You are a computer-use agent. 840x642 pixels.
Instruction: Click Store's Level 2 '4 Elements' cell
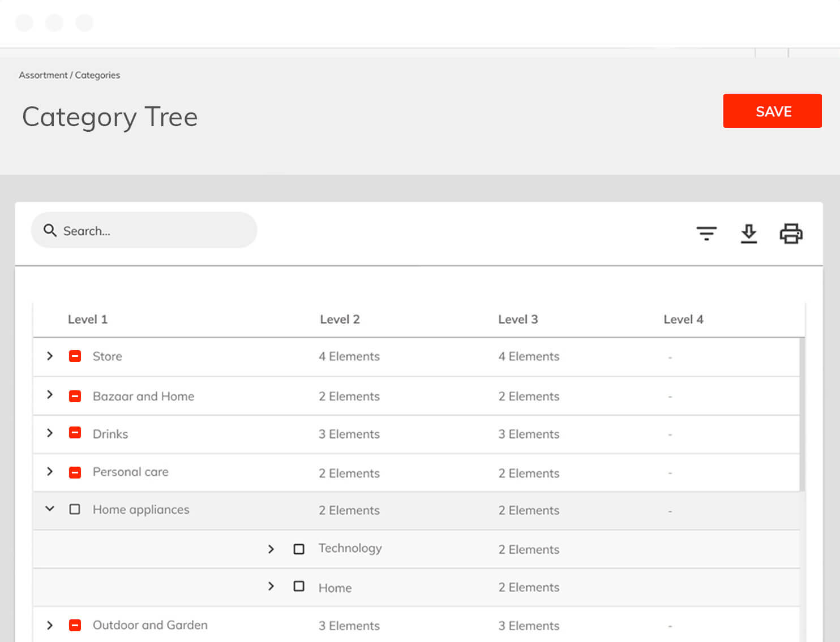[349, 356]
